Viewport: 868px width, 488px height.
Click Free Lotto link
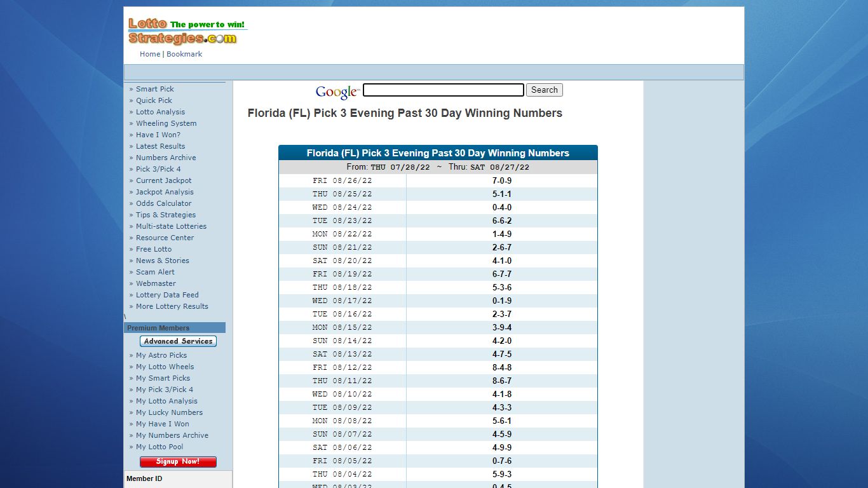(154, 249)
